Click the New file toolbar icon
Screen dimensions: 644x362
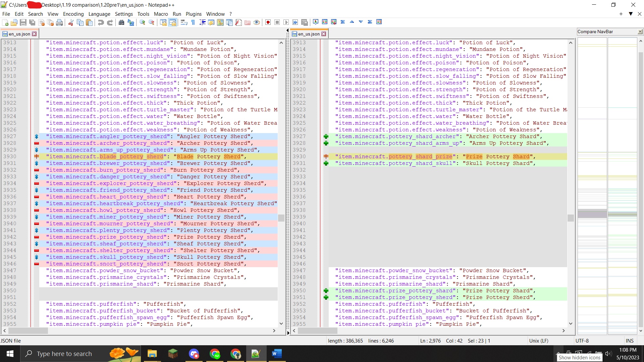pos(5,22)
